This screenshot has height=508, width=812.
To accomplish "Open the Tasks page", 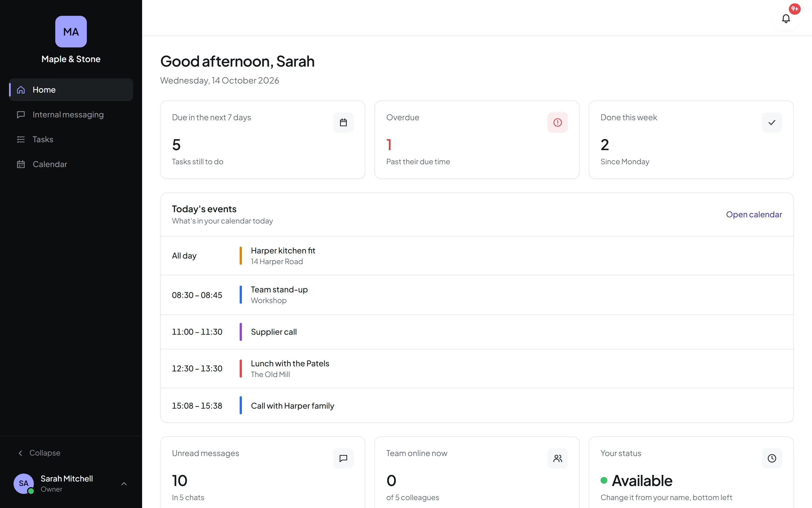I will pyautogui.click(x=71, y=139).
